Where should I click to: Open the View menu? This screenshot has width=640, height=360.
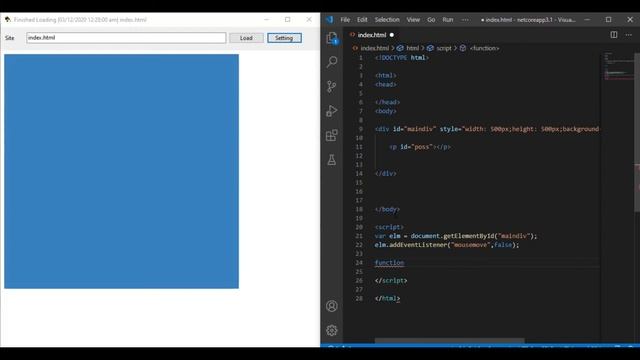click(x=413, y=20)
